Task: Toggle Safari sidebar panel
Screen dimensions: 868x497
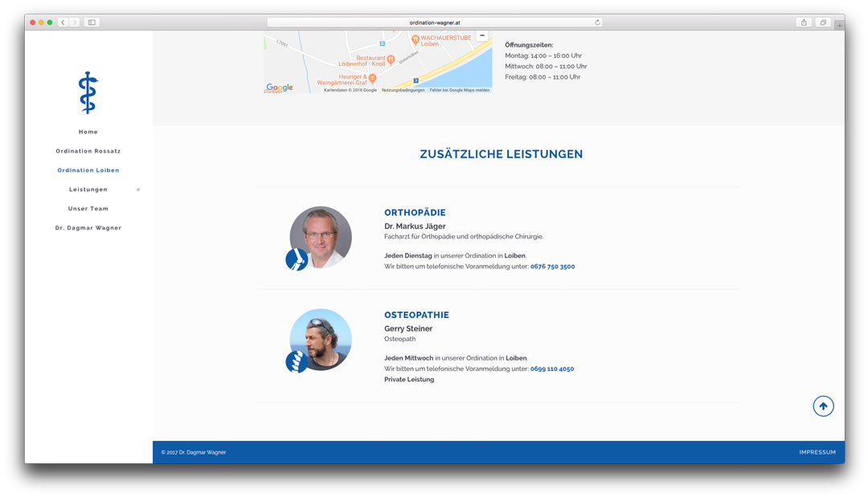Action: [x=92, y=22]
